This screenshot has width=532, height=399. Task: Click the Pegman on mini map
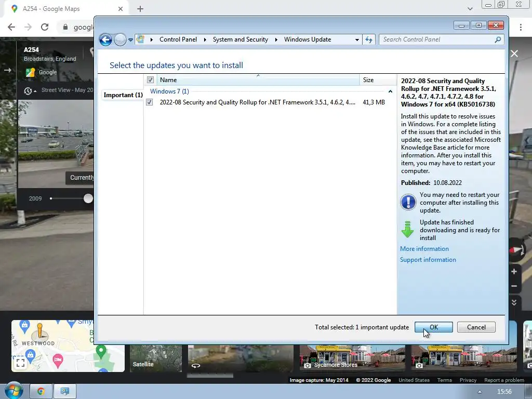coord(39,331)
